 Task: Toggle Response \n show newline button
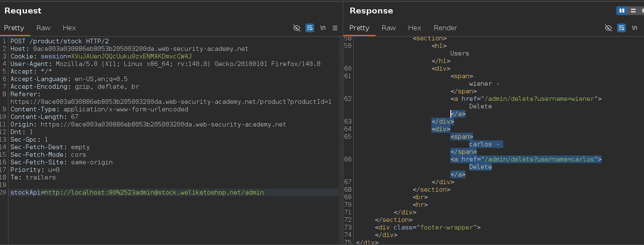[x=634, y=28]
